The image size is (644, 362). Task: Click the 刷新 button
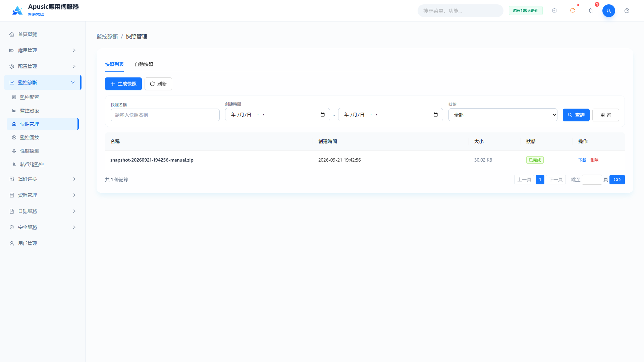point(158,84)
